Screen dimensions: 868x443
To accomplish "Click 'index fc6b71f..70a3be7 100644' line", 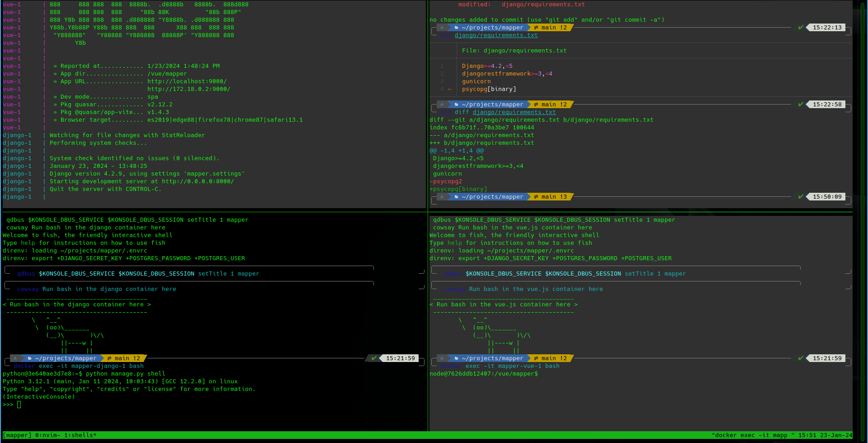I will 482,128.
